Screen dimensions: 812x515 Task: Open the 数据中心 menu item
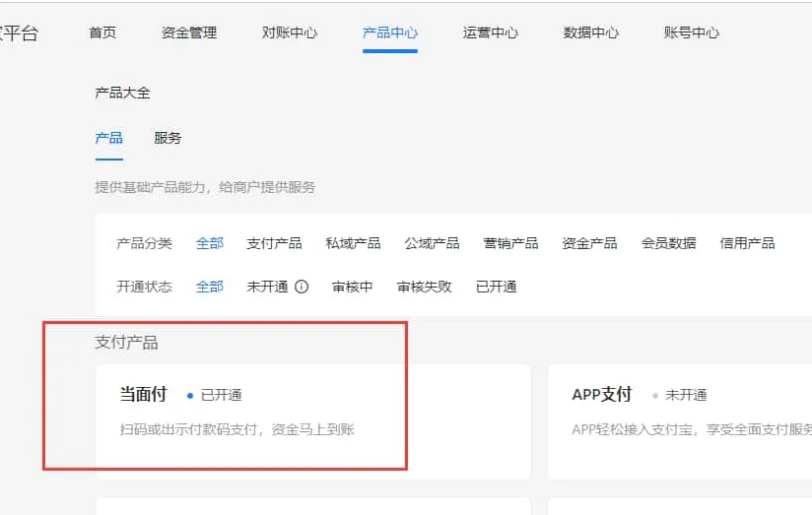coord(591,32)
